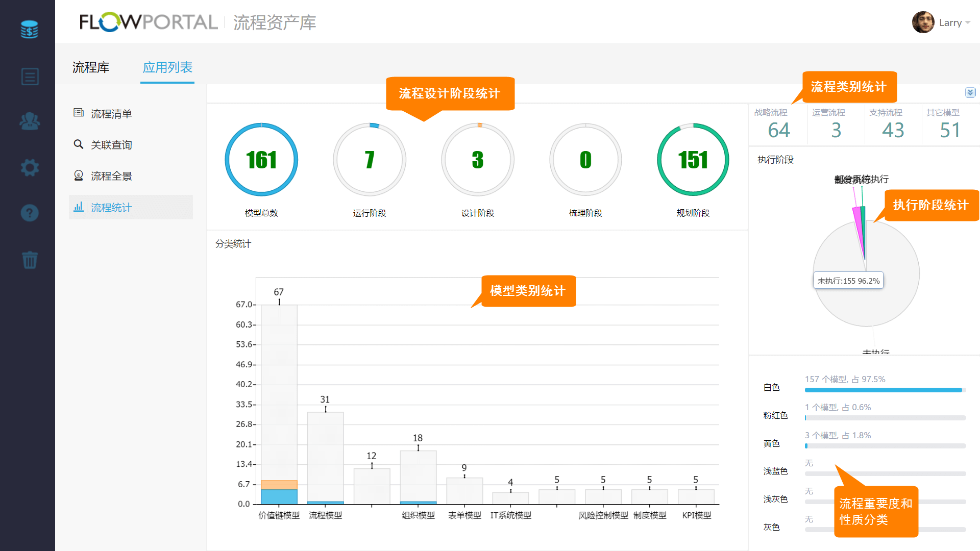
Task: Click Larry's profile avatar
Action: tap(923, 22)
